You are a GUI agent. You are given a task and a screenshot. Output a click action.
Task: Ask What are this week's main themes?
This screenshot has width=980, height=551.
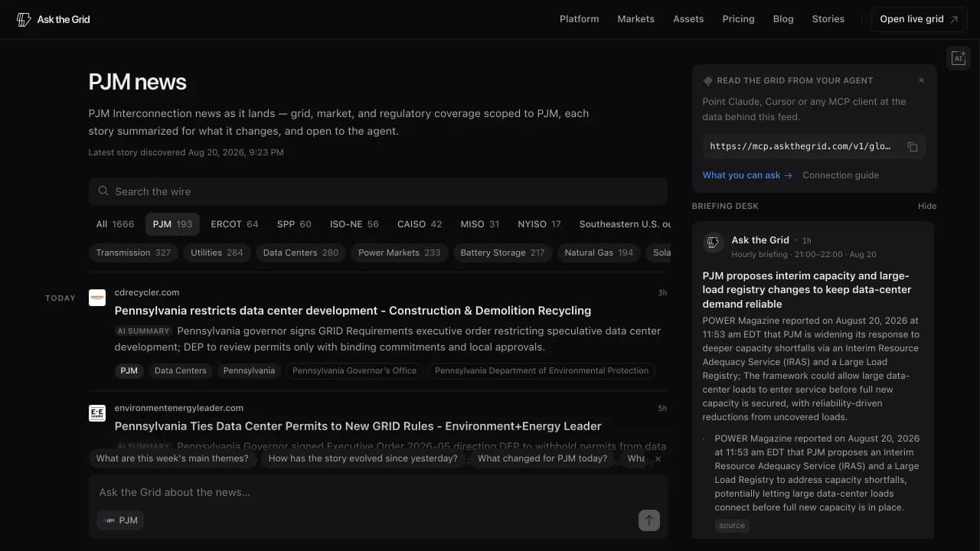pos(172,458)
